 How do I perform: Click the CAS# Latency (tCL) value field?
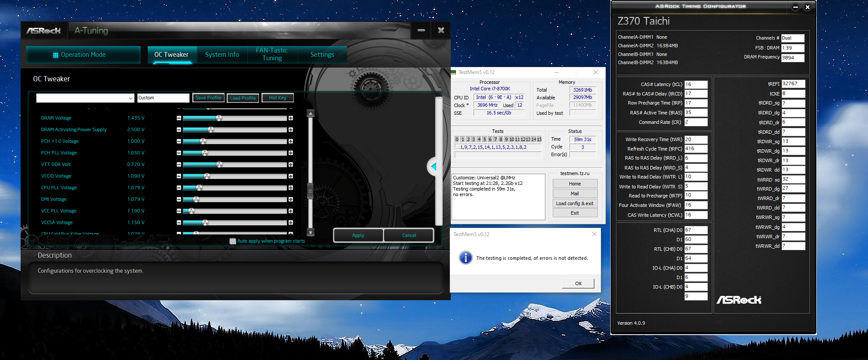696,85
